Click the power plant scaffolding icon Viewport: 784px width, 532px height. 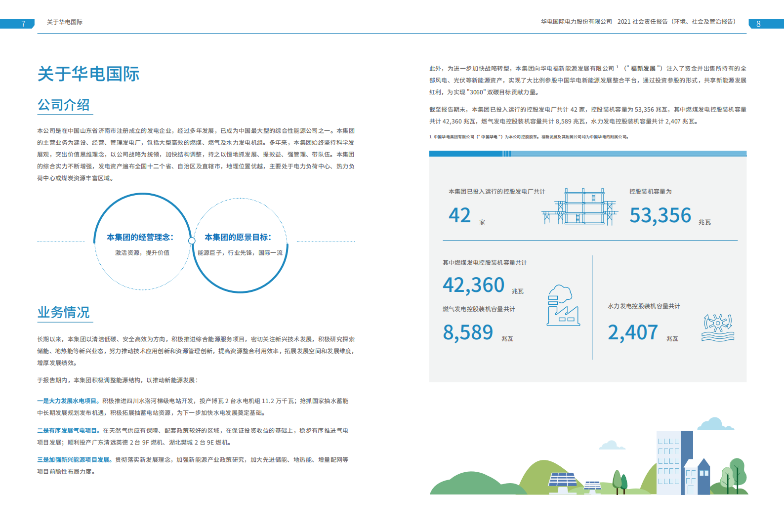pos(580,206)
